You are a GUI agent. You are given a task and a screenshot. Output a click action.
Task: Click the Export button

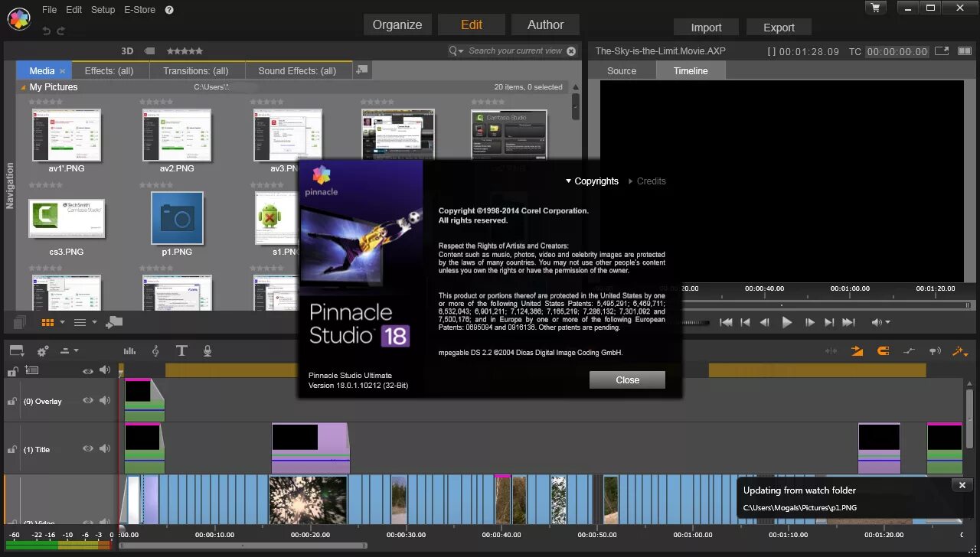(x=779, y=27)
